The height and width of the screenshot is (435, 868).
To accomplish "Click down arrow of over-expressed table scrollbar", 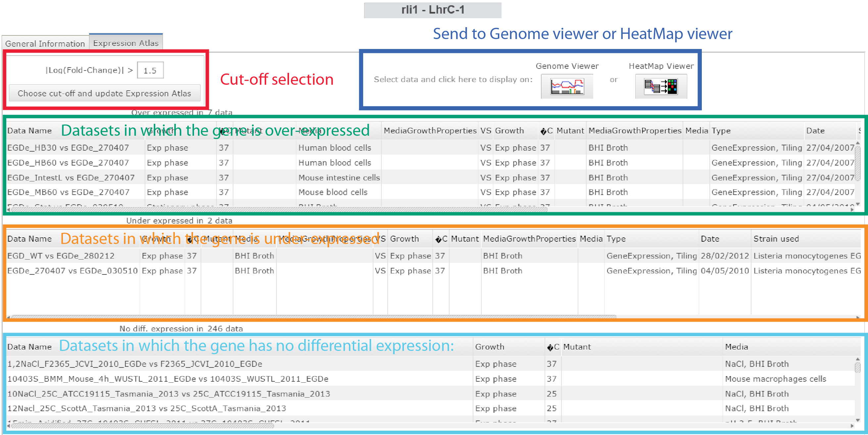I will 857,204.
